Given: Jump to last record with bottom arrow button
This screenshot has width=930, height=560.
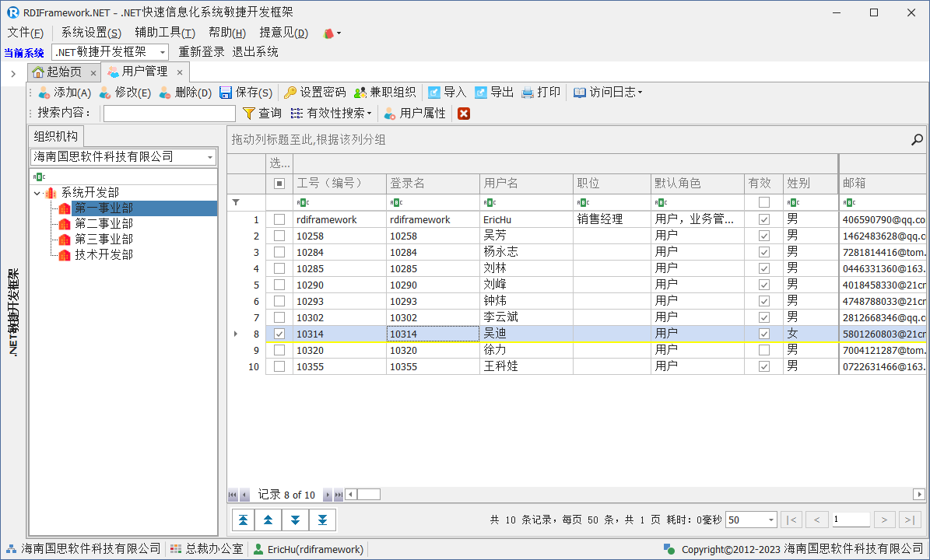Looking at the screenshot, I should coord(322,520).
